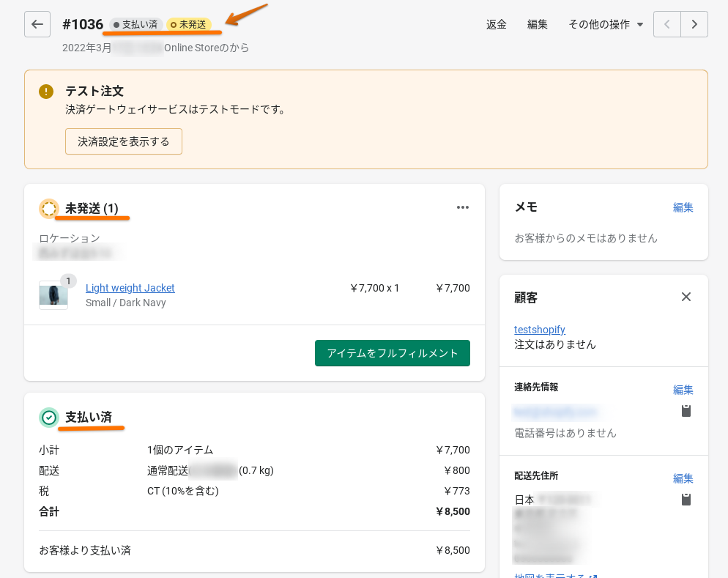Copy the shipping address to clipboard
Viewport: 728px width, 578px height.
click(x=686, y=500)
